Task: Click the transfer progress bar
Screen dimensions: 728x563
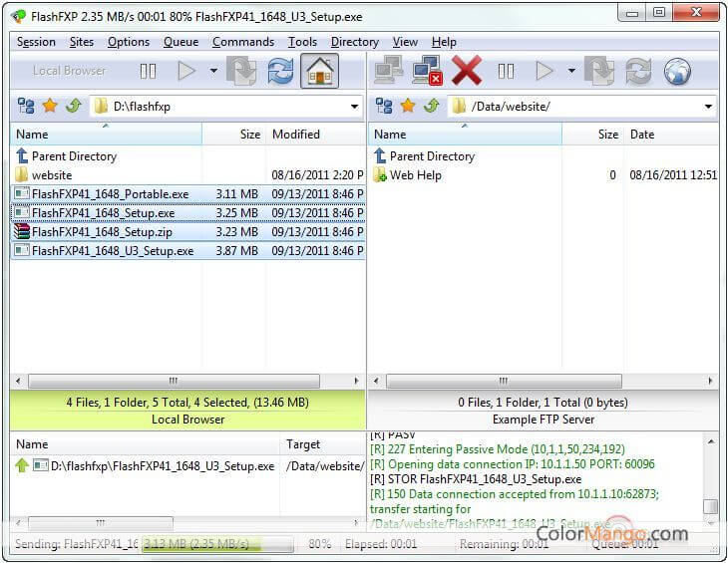Action: pyautogui.click(x=216, y=544)
